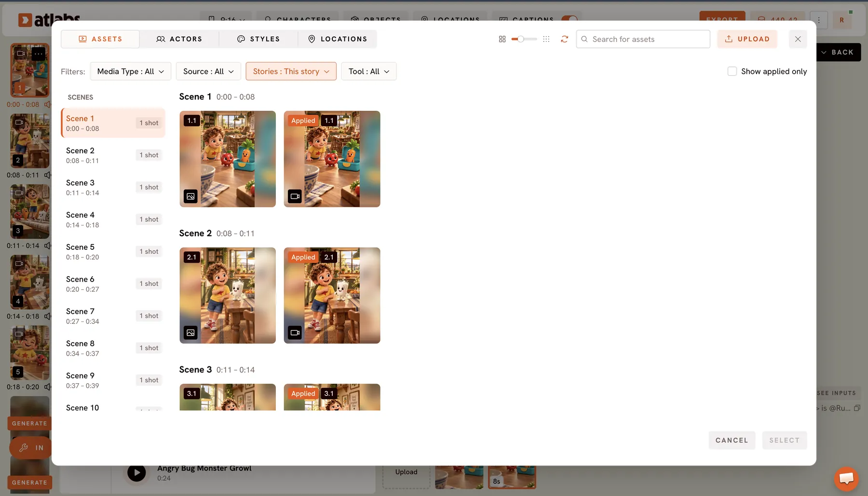
Task: Switch to the Styles tab
Action: coord(258,39)
